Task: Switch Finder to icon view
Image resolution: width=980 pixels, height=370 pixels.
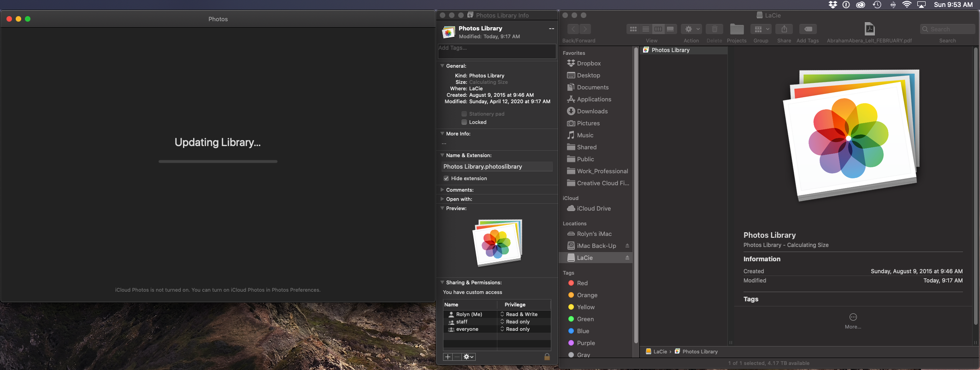Action: click(633, 29)
